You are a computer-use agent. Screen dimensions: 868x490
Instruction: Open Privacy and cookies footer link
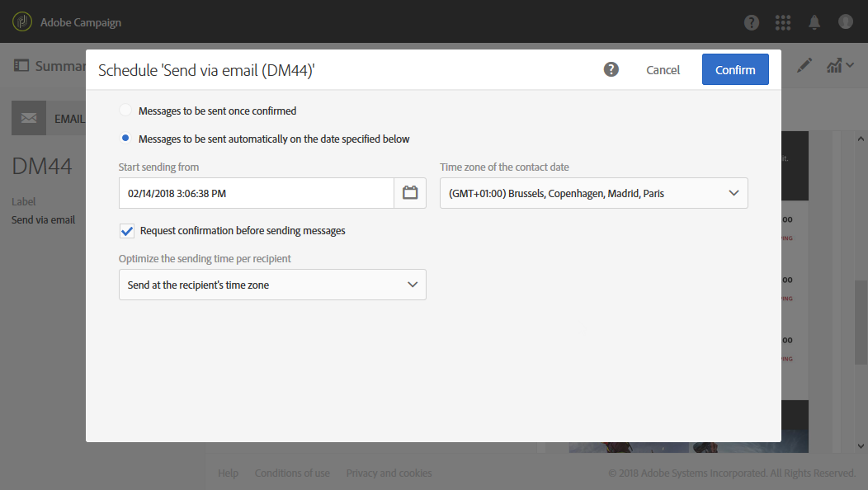point(389,474)
